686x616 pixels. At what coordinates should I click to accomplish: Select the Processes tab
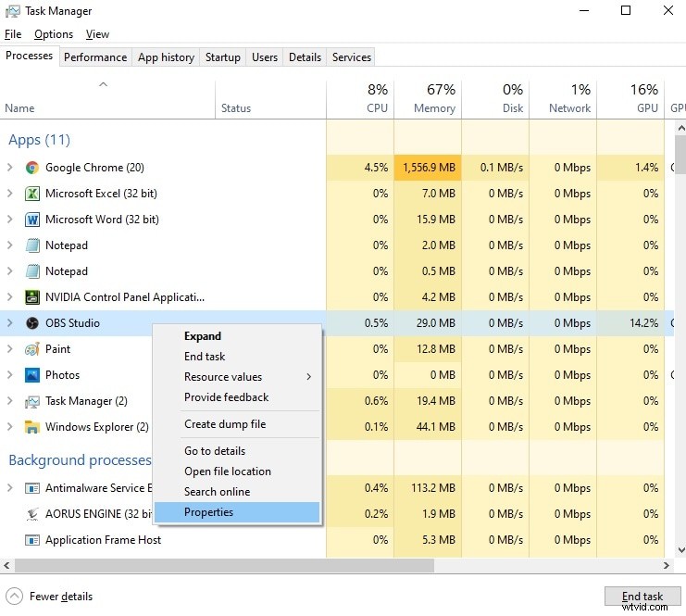coord(29,56)
